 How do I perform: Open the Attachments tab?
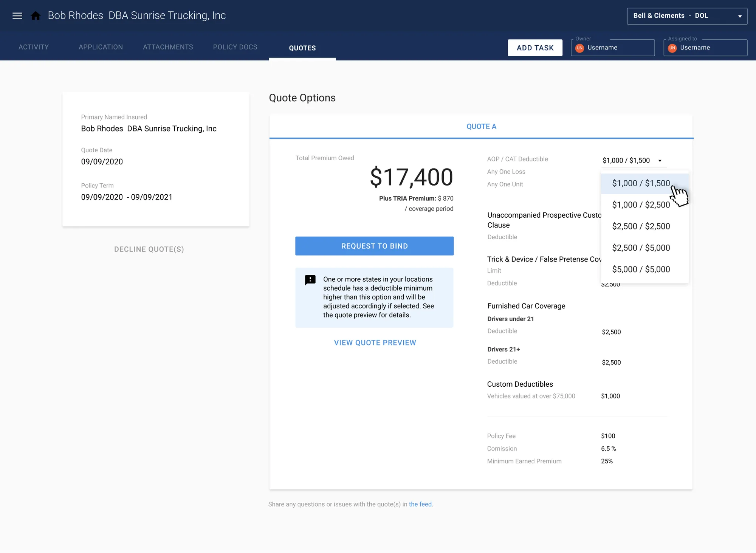(168, 47)
